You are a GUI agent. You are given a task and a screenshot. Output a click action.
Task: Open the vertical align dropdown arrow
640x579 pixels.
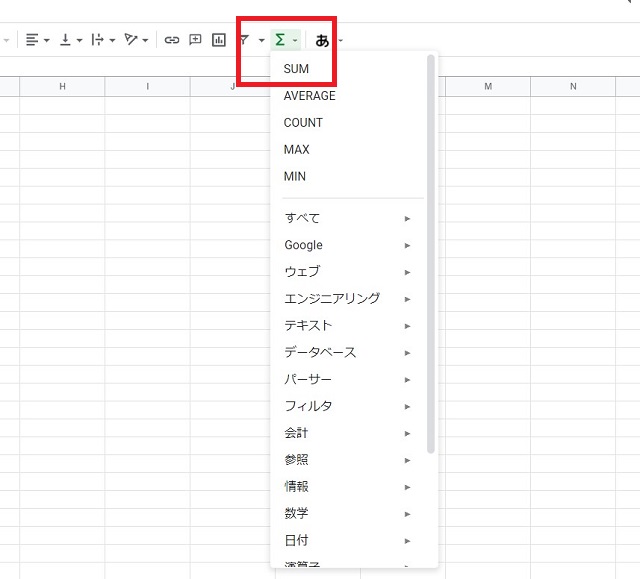pos(80,40)
